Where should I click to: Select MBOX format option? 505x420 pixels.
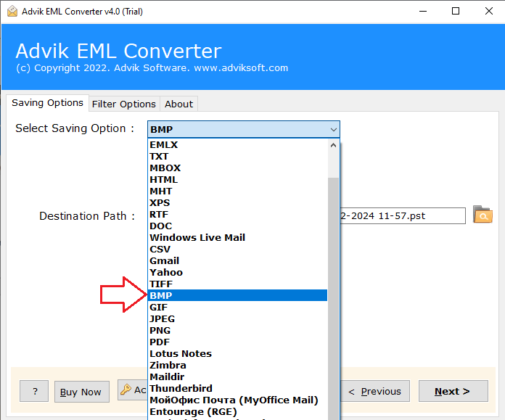[237, 168]
